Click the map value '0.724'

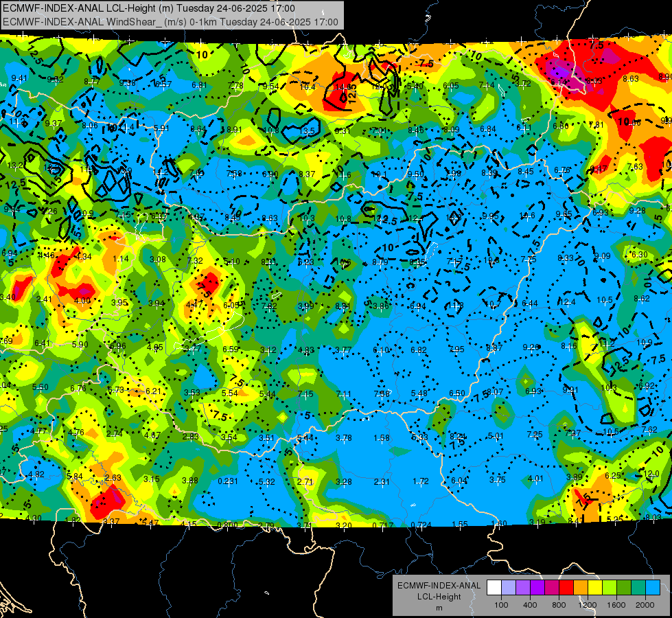[421, 525]
